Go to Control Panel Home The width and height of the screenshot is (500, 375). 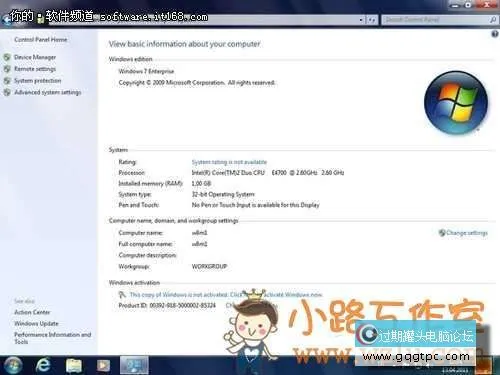pyautogui.click(x=41, y=39)
